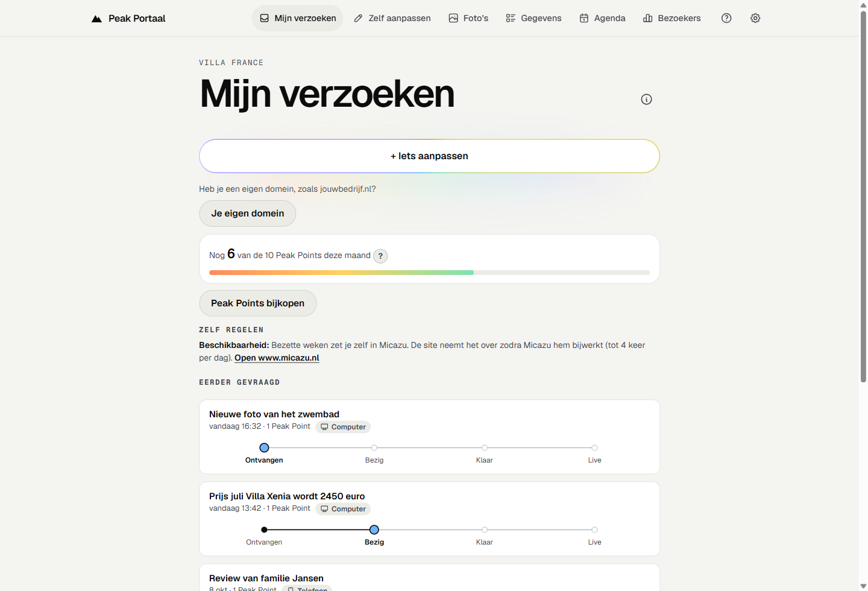Screen dimensions: 868x591
Task: Click 'Peak Points bijkopen' button
Action: [x=258, y=303]
